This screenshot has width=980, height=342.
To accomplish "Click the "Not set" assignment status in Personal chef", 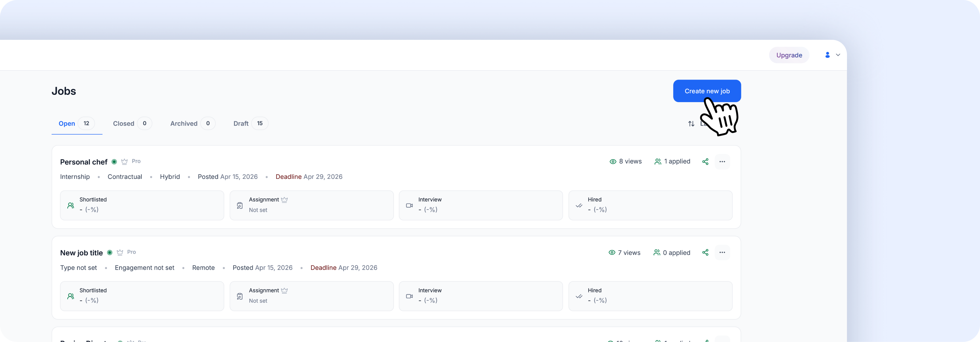I will (x=258, y=210).
